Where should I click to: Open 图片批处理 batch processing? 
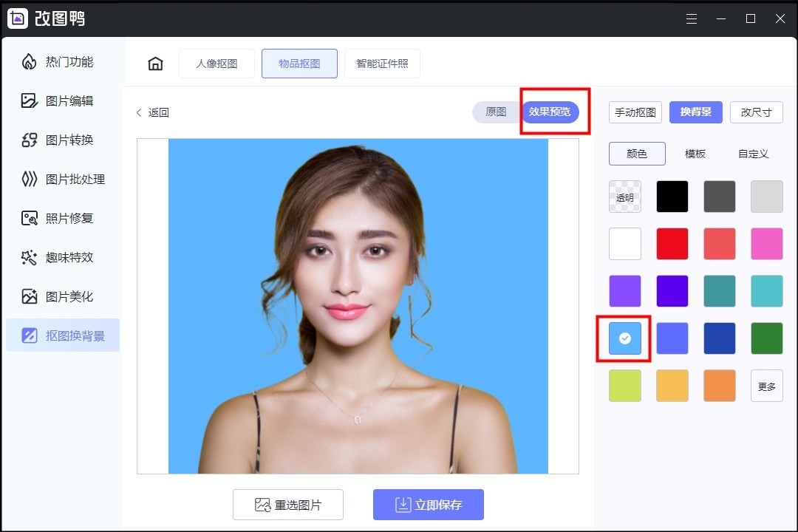[63, 178]
